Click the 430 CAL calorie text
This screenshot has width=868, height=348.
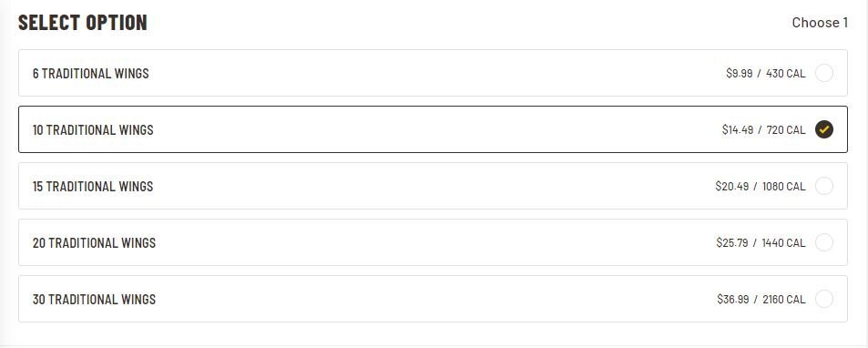pos(785,73)
